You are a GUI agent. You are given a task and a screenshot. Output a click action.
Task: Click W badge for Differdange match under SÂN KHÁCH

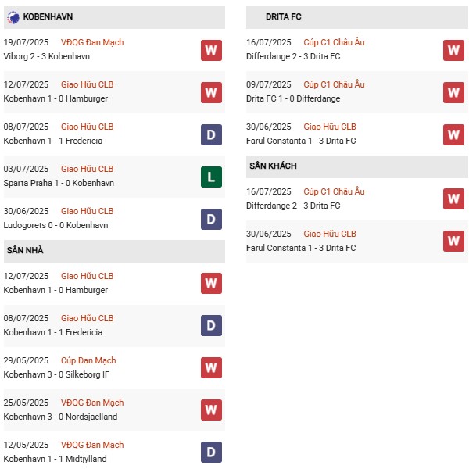453,199
